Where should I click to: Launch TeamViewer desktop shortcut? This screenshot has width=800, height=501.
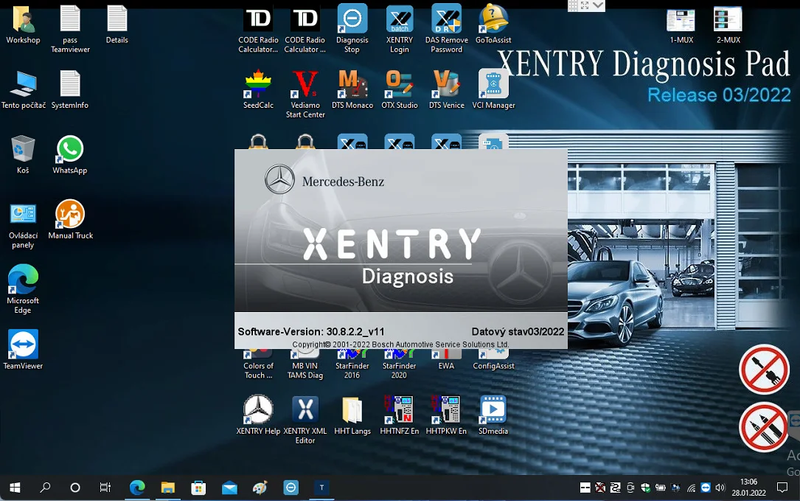pyautogui.click(x=23, y=350)
